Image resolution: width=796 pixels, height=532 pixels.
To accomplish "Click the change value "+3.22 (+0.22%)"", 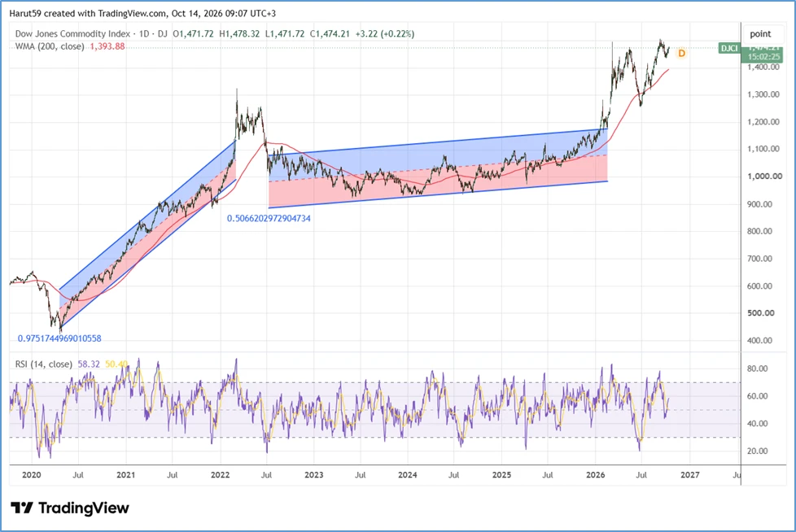I will click(x=385, y=34).
